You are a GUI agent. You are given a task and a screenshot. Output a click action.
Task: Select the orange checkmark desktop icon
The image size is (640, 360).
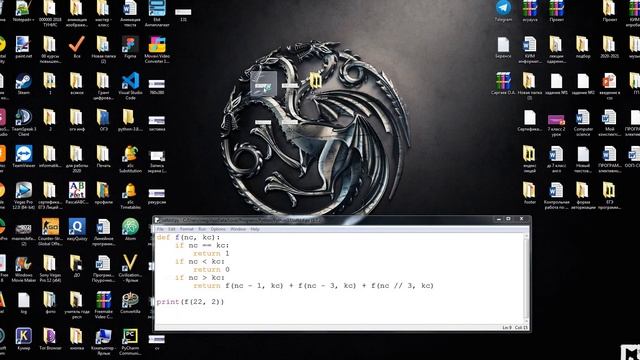[77, 48]
